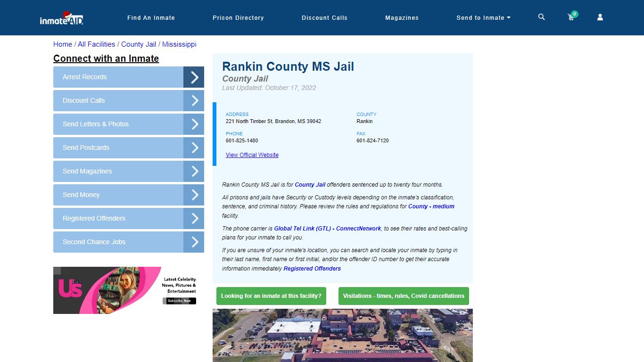Click Visitations - times, rules, Covid cancellations
This screenshot has width=644, height=362.
coord(404,296)
